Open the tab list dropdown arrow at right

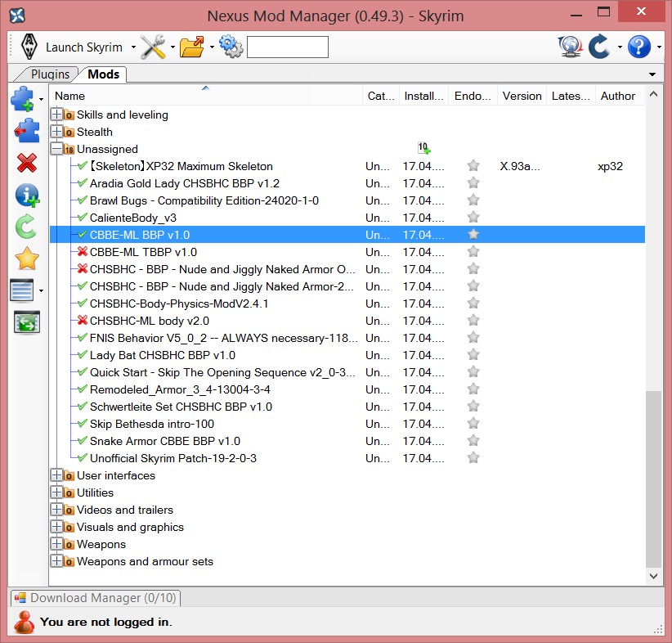tap(652, 74)
